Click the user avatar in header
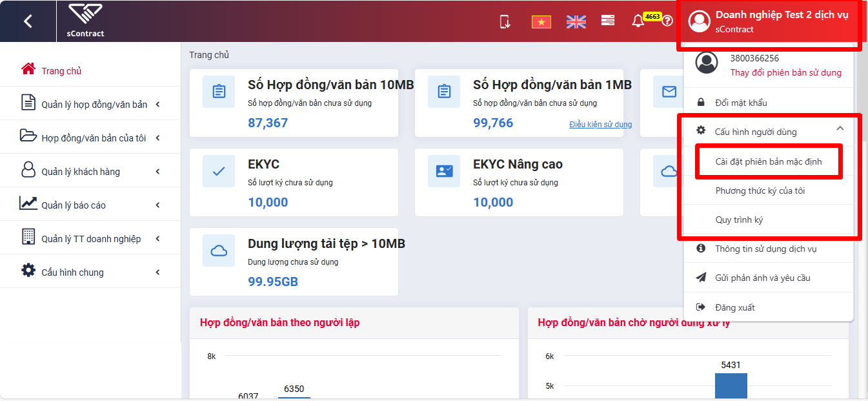The height and width of the screenshot is (401, 868). (x=700, y=21)
